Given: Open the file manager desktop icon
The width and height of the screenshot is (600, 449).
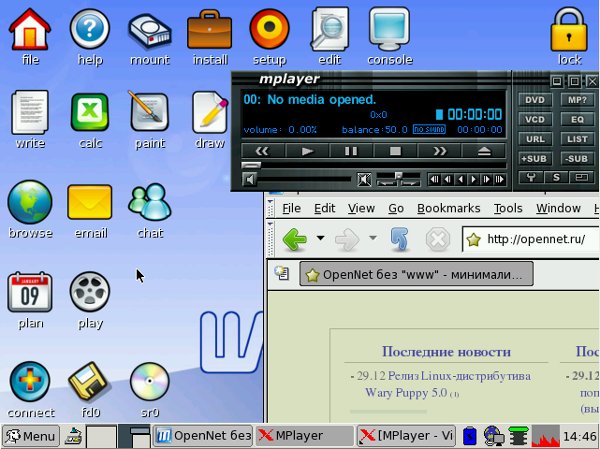Looking at the screenshot, I should click(x=30, y=30).
